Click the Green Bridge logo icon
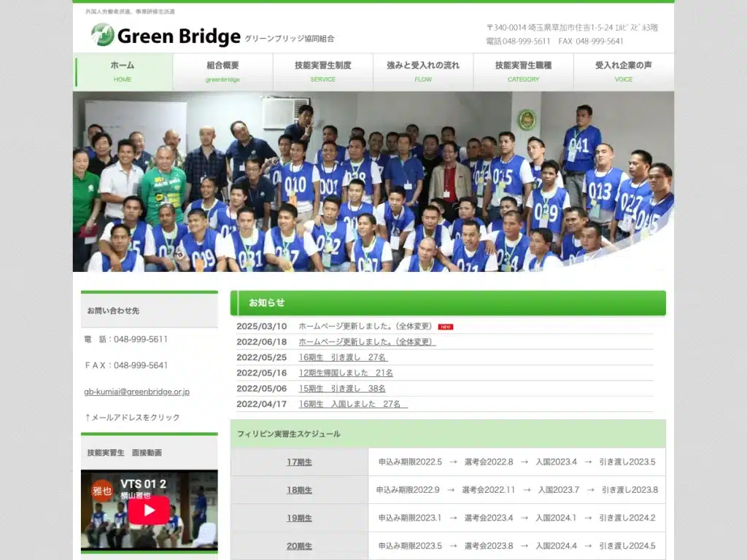The height and width of the screenshot is (560, 747). point(102,35)
